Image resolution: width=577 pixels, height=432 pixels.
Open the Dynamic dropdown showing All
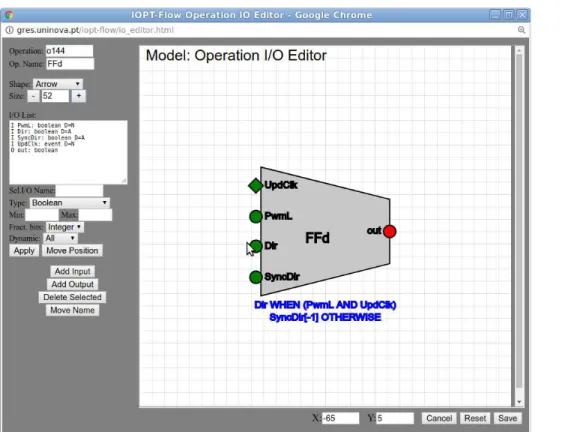pos(60,238)
